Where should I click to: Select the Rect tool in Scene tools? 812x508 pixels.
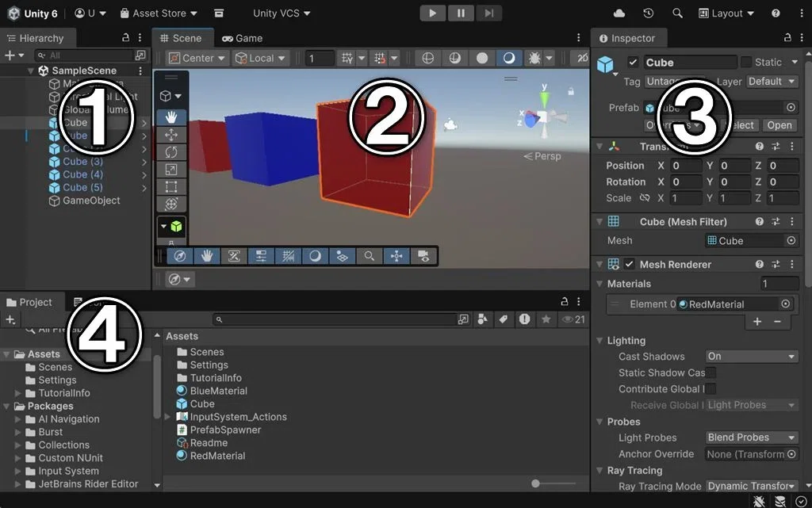pyautogui.click(x=171, y=187)
